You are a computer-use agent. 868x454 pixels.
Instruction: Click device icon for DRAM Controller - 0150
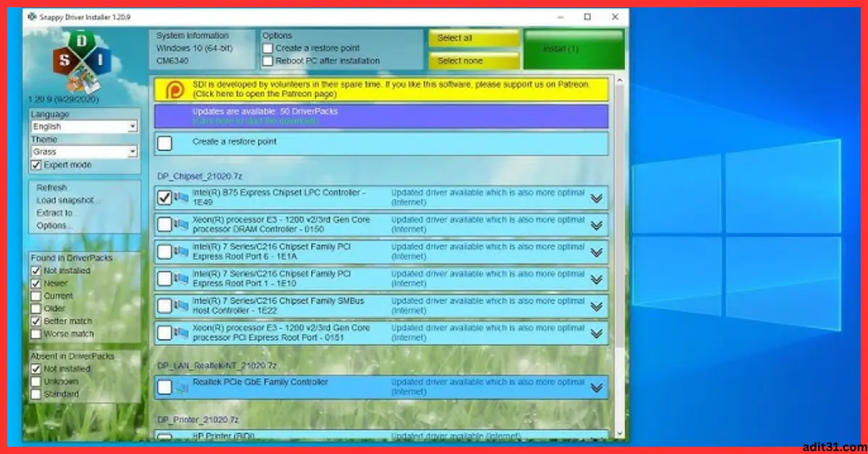pyautogui.click(x=182, y=225)
